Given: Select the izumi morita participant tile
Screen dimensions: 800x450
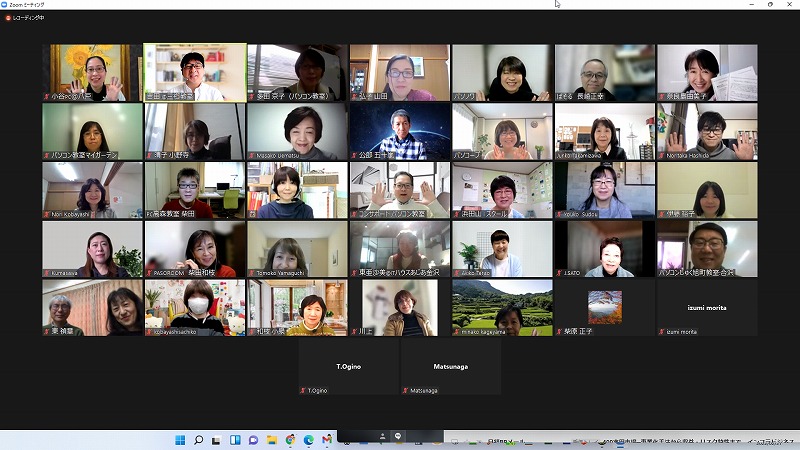Looking at the screenshot, I should pos(706,307).
